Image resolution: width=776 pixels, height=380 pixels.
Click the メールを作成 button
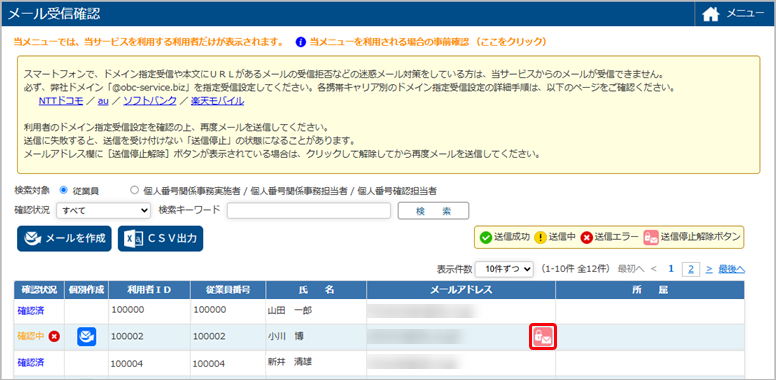64,238
